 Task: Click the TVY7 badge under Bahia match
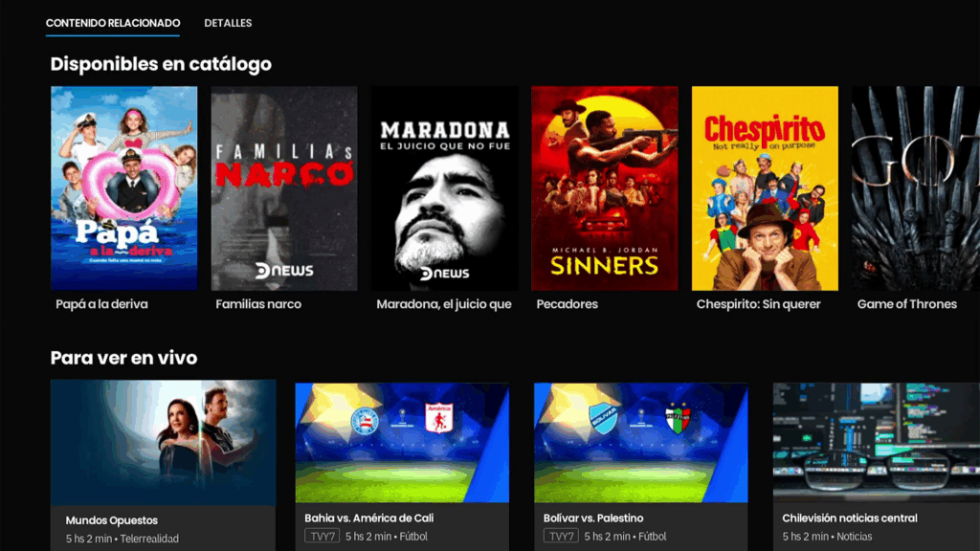coord(322,536)
